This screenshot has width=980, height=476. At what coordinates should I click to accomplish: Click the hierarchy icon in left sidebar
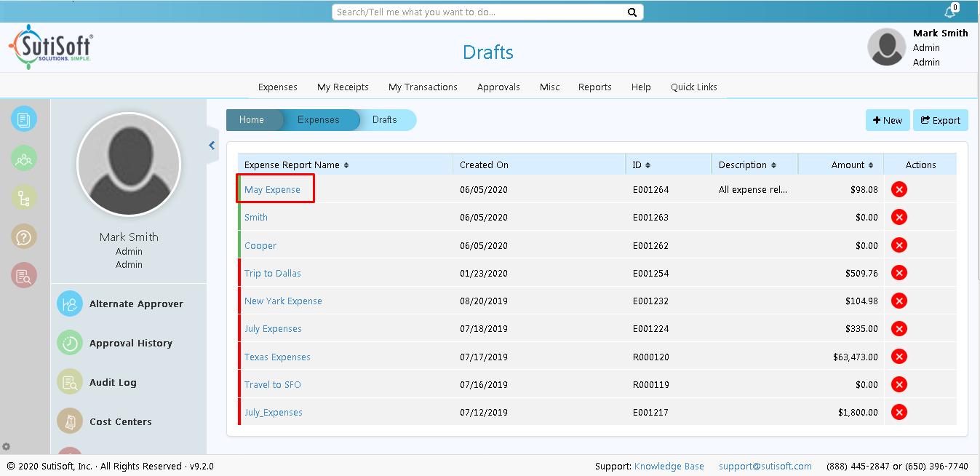[x=24, y=197]
